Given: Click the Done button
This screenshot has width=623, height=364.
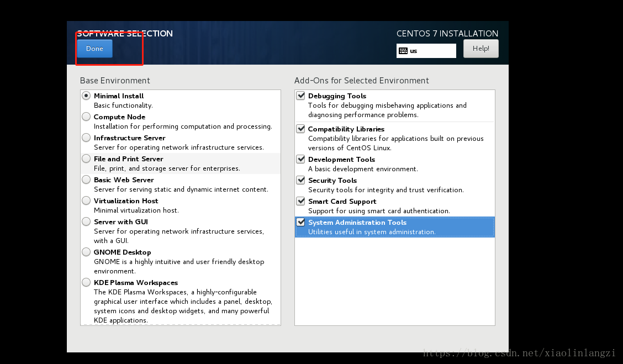Looking at the screenshot, I should coord(94,49).
